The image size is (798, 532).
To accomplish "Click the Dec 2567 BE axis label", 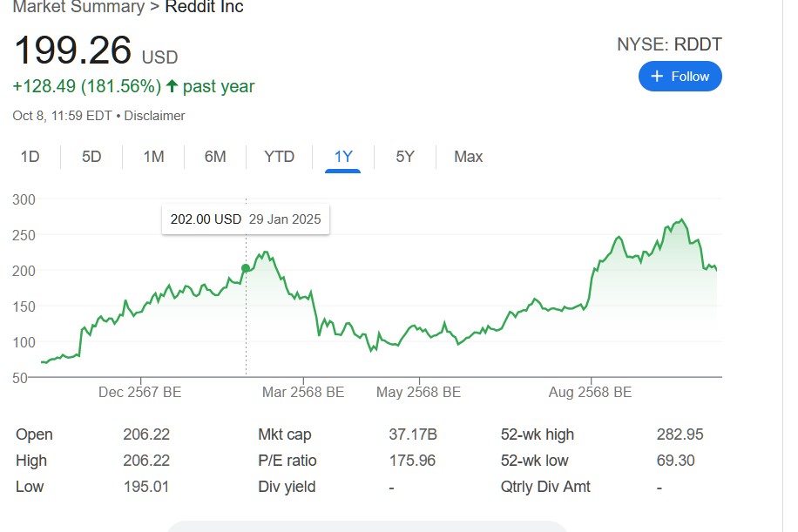I will click(140, 392).
